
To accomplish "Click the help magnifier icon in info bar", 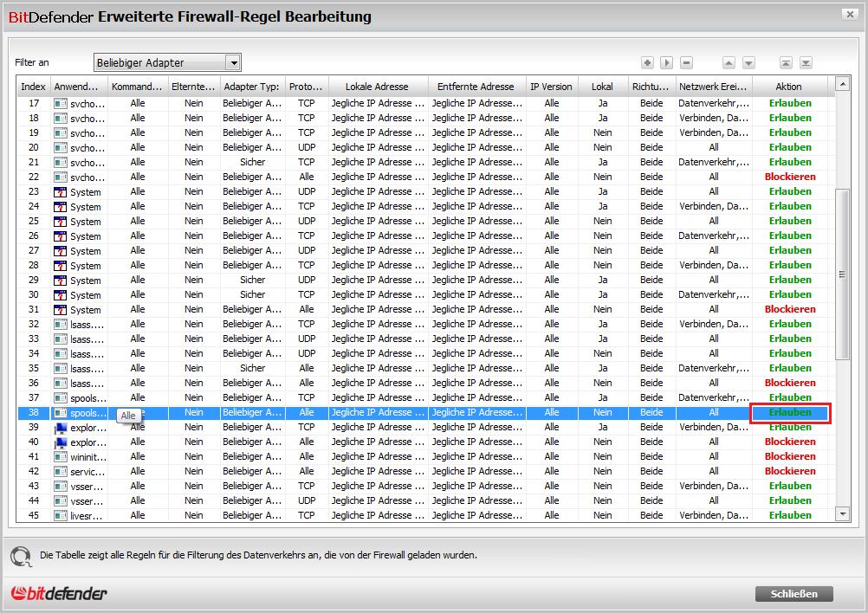I will 21,556.
